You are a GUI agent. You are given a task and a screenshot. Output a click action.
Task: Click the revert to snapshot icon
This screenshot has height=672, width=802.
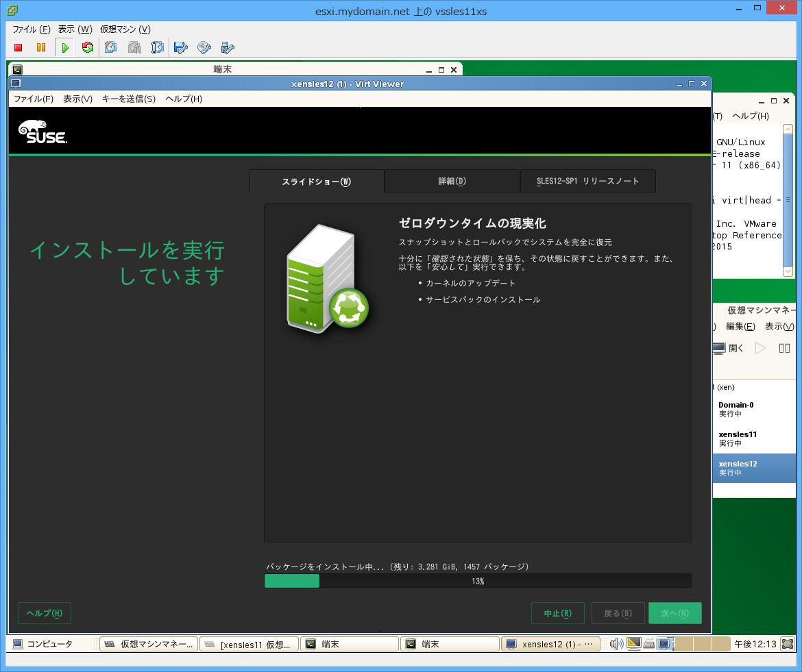click(x=134, y=47)
